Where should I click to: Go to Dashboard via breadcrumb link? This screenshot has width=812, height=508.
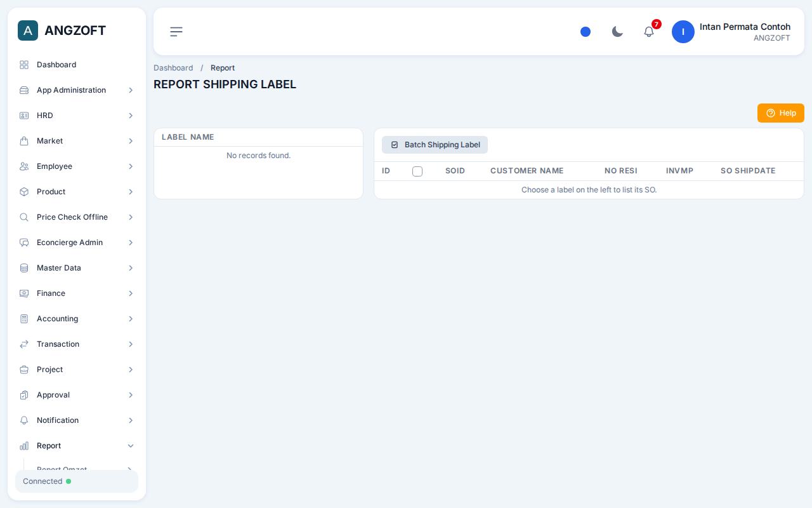[x=173, y=68]
